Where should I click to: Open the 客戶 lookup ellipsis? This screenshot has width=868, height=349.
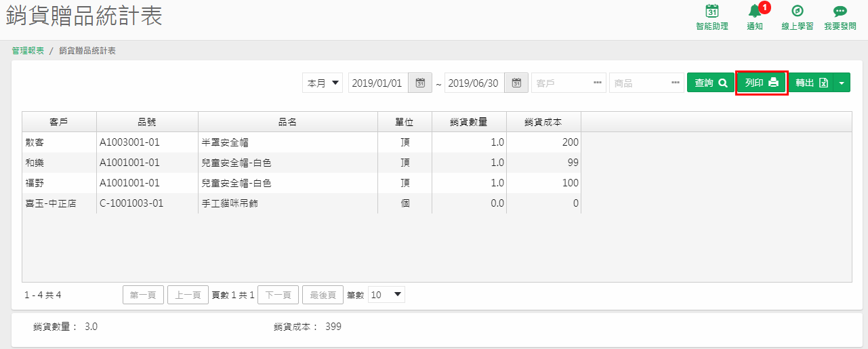click(x=598, y=83)
